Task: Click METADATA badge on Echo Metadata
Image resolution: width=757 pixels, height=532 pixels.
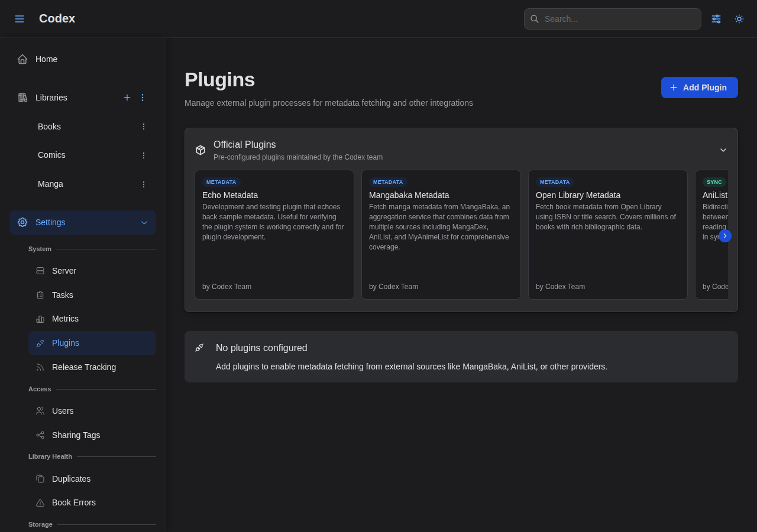Action: point(221,182)
